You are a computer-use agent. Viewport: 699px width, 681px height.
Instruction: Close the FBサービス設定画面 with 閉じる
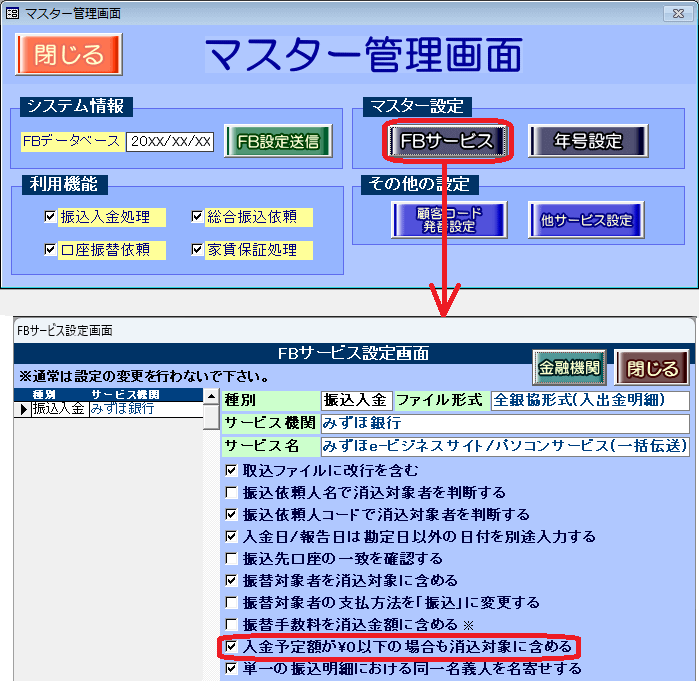pos(652,368)
